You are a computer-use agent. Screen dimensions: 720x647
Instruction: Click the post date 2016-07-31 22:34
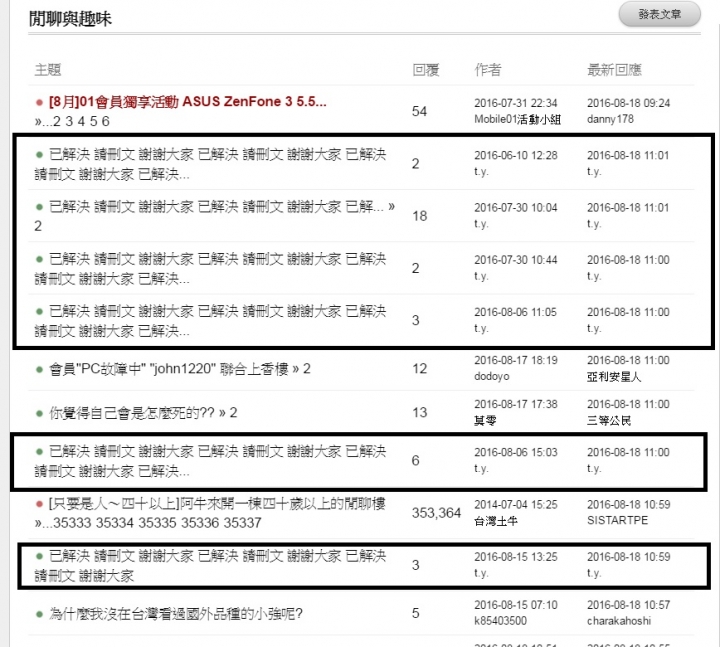[x=516, y=103]
